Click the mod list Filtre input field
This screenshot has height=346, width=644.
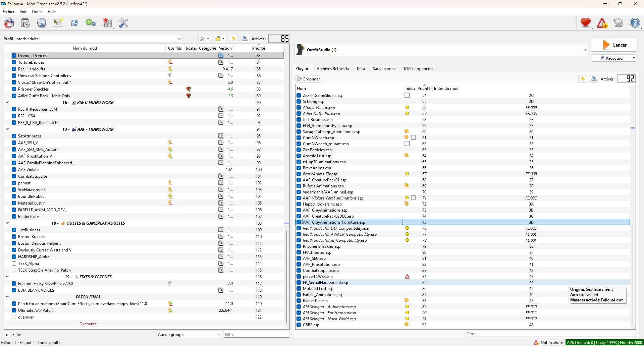click(x=257, y=335)
